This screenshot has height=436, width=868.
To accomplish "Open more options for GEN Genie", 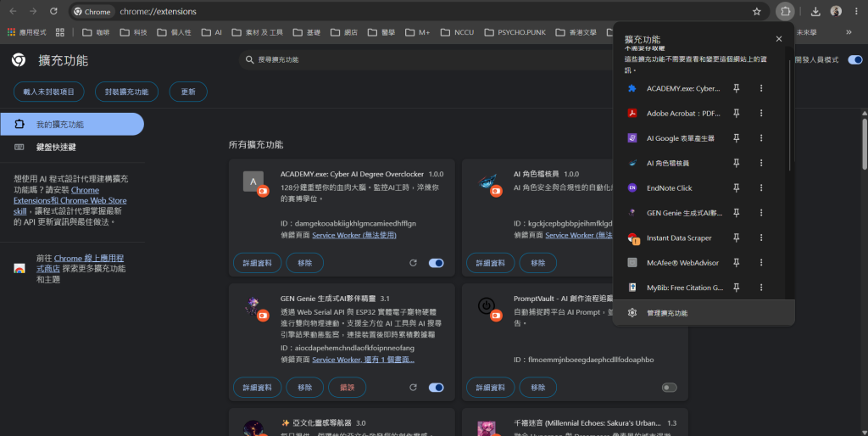I will tap(761, 213).
